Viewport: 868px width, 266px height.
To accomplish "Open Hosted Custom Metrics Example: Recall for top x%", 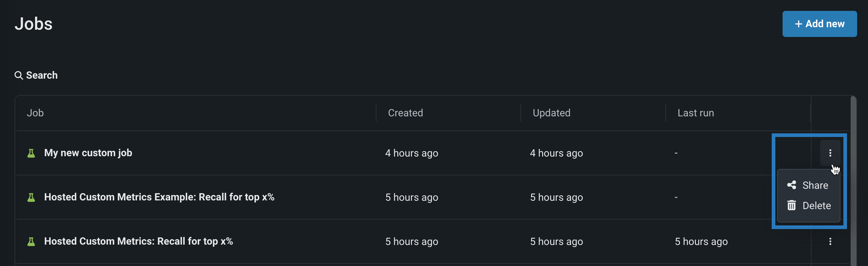I will [159, 197].
